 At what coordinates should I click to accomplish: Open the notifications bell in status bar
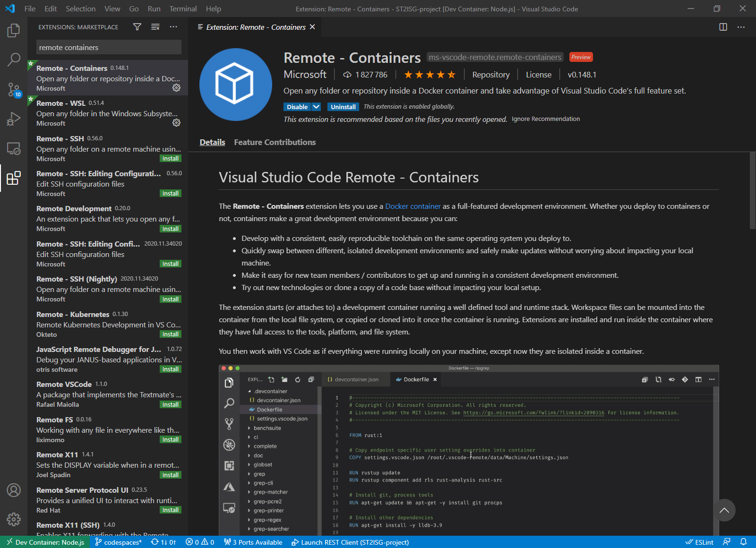pyautogui.click(x=743, y=542)
